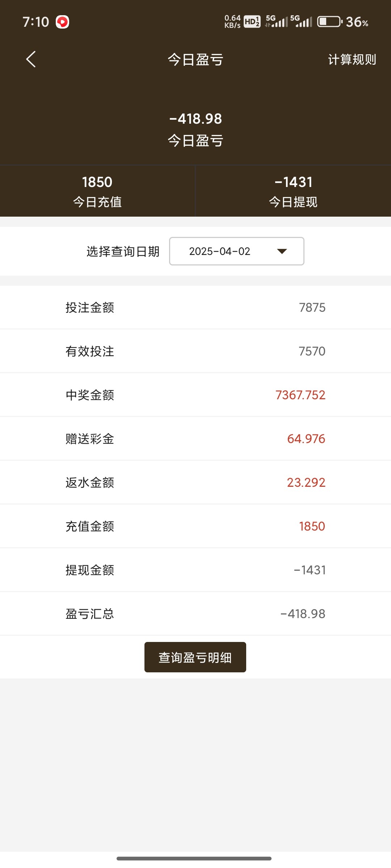
Task: Tap the second 5G signal strength icon
Action: click(301, 22)
